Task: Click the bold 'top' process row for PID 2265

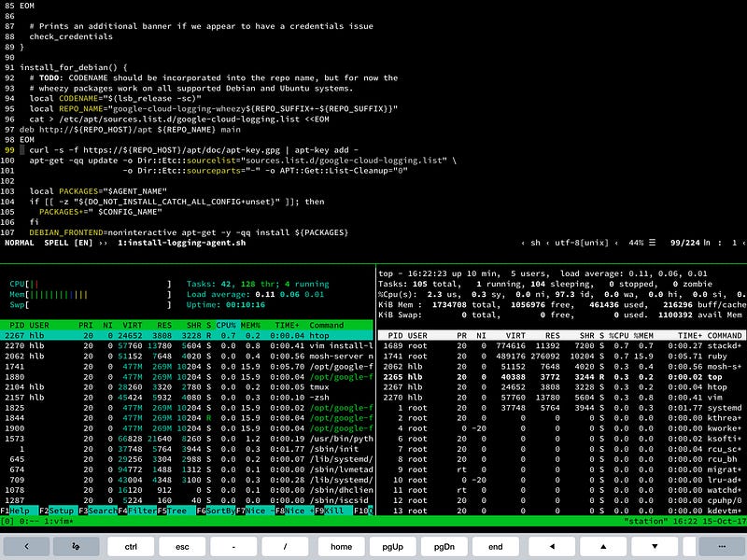Action: 562,377
